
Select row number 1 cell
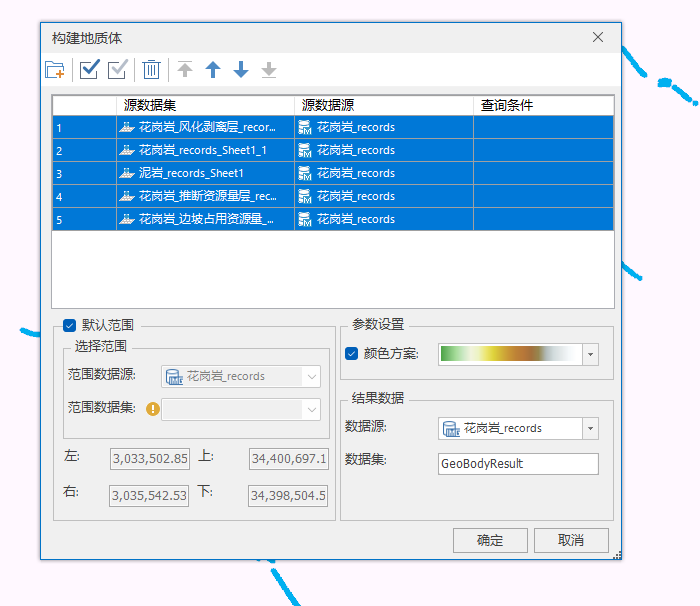(x=84, y=127)
